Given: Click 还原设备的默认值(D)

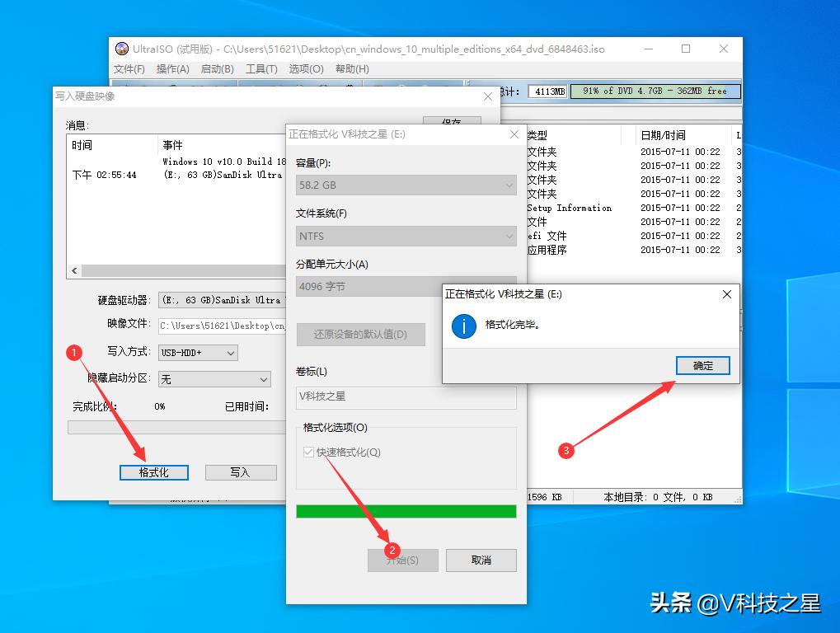Looking at the screenshot, I should [360, 334].
